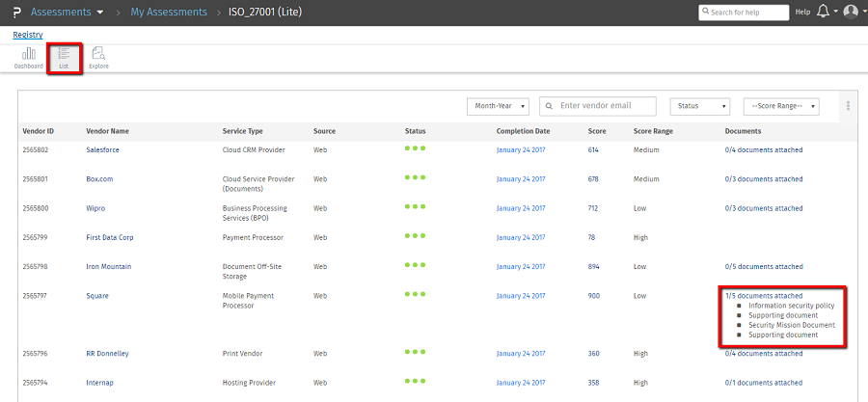
Task: Open the Status filter dropdown
Action: point(699,106)
